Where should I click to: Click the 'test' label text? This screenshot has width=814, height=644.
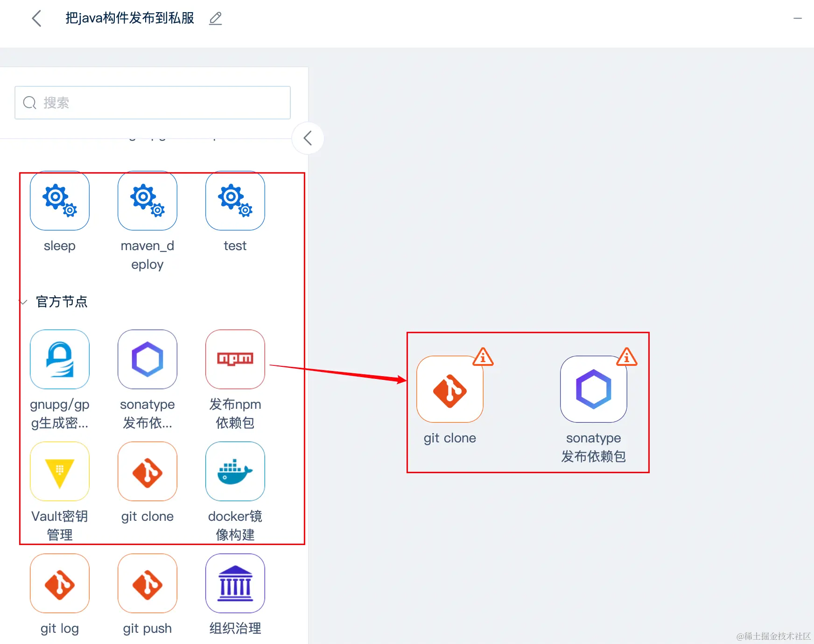(235, 246)
